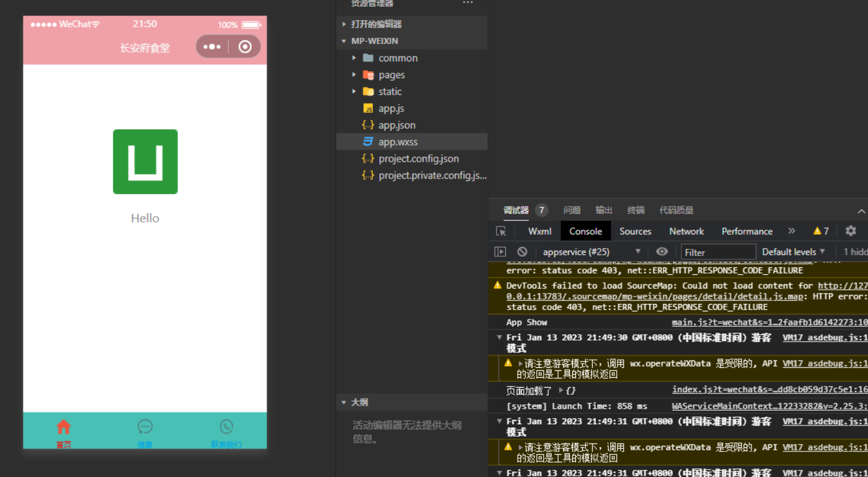Image resolution: width=868 pixels, height=477 pixels.
Task: Click the app.js JS file icon
Action: click(x=368, y=108)
